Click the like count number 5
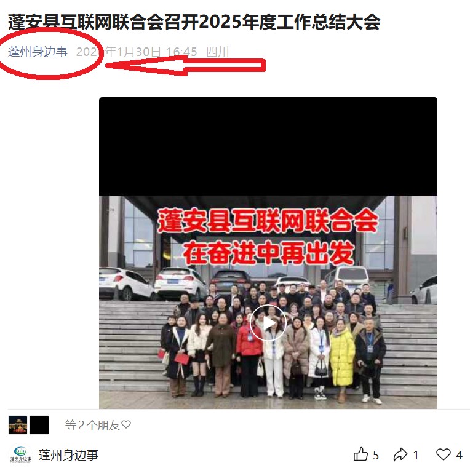 [376, 455]
